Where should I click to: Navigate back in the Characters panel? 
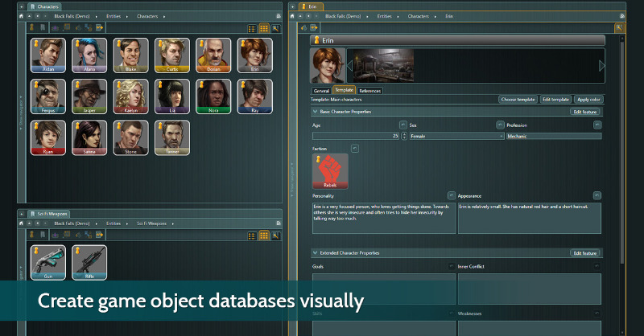[x=37, y=16]
